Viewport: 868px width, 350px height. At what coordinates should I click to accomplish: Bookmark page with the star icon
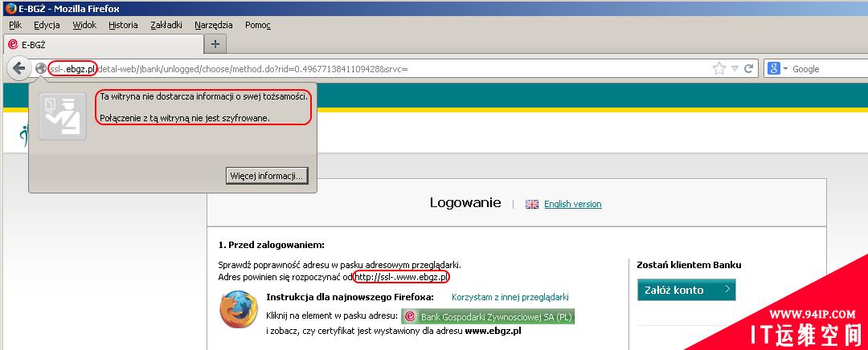(719, 68)
